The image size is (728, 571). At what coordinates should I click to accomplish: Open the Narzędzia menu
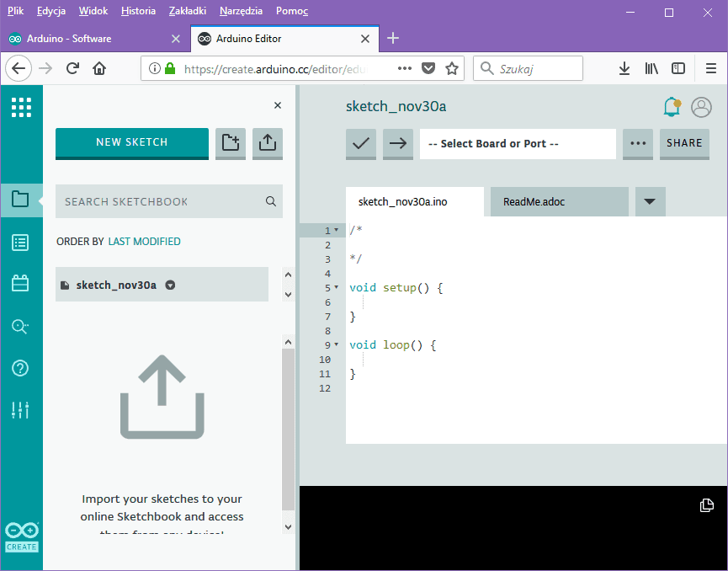241,11
